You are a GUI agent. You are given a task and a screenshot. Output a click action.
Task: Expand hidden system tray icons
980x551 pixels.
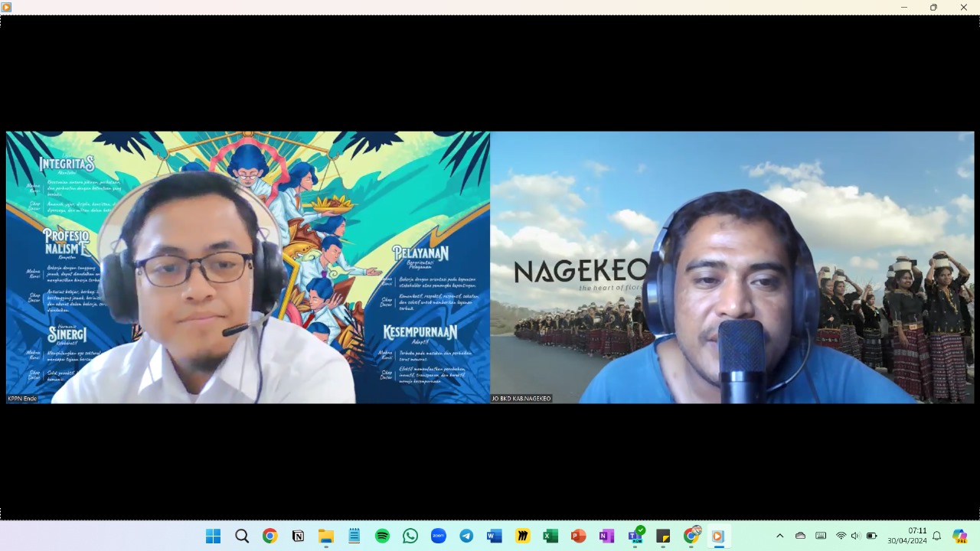[x=779, y=536]
